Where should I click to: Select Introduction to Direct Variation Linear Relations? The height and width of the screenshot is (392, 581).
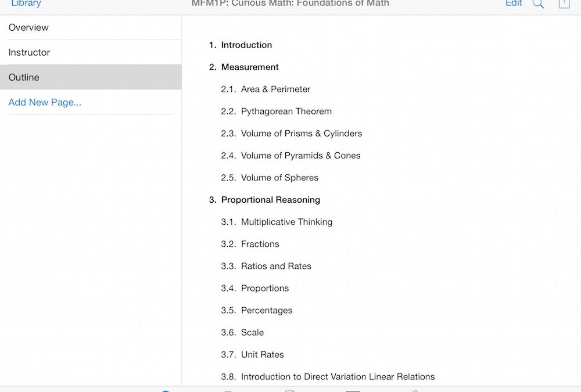(x=338, y=376)
